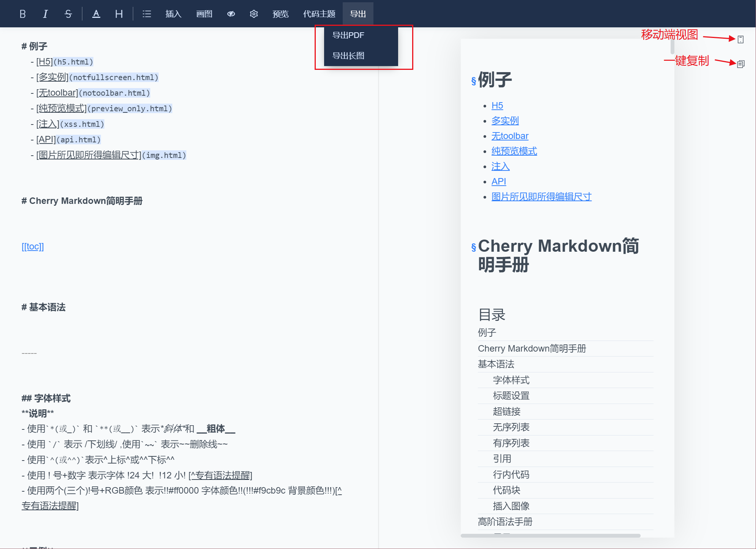Toggle the eye preview-visibility icon

[231, 14]
